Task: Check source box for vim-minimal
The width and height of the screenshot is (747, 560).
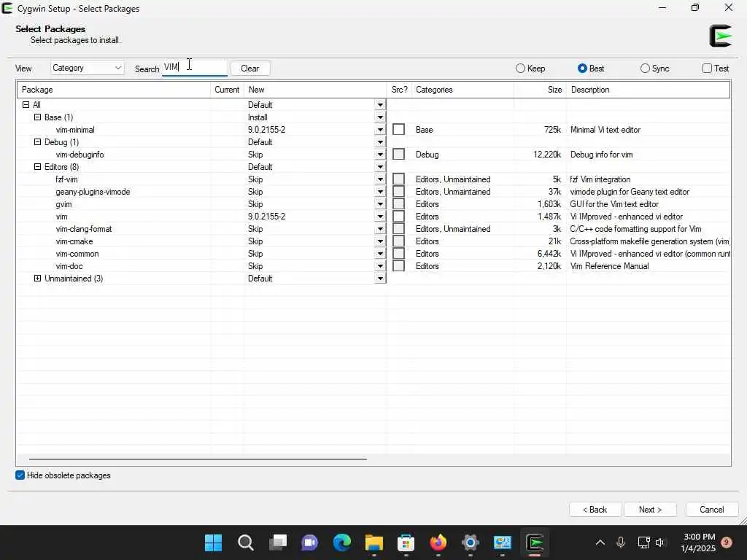Action: (399, 130)
